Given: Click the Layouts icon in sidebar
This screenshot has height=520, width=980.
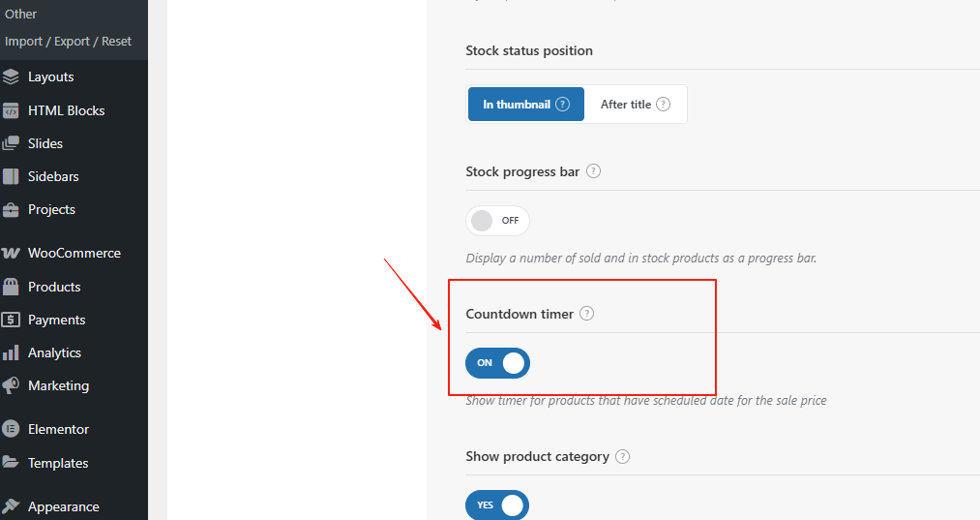Looking at the screenshot, I should [12, 76].
